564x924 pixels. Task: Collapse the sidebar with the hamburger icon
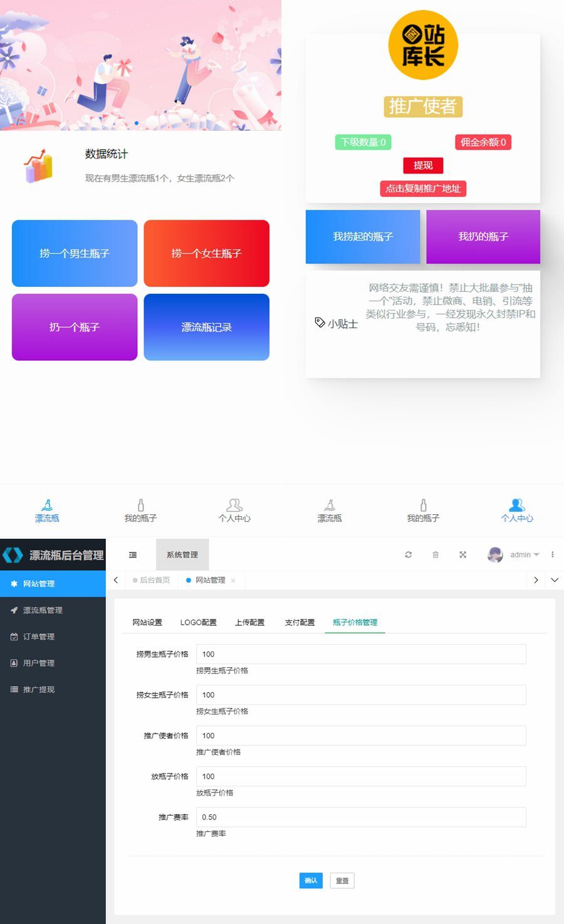[x=132, y=554]
